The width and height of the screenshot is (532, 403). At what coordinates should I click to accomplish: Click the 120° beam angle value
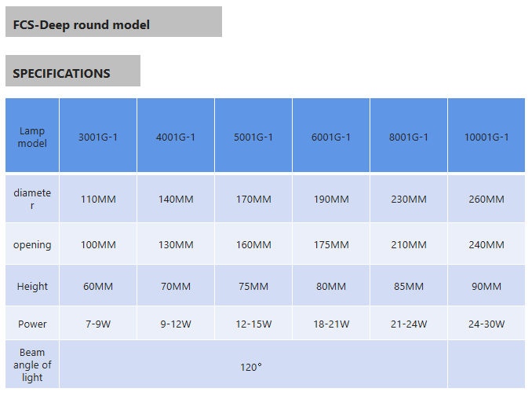pos(251,366)
